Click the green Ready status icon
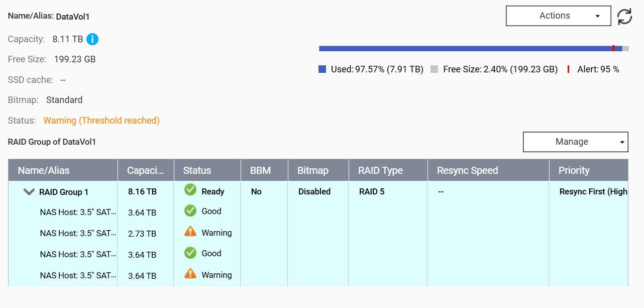Screen dimensions: 644x308 [190, 190]
